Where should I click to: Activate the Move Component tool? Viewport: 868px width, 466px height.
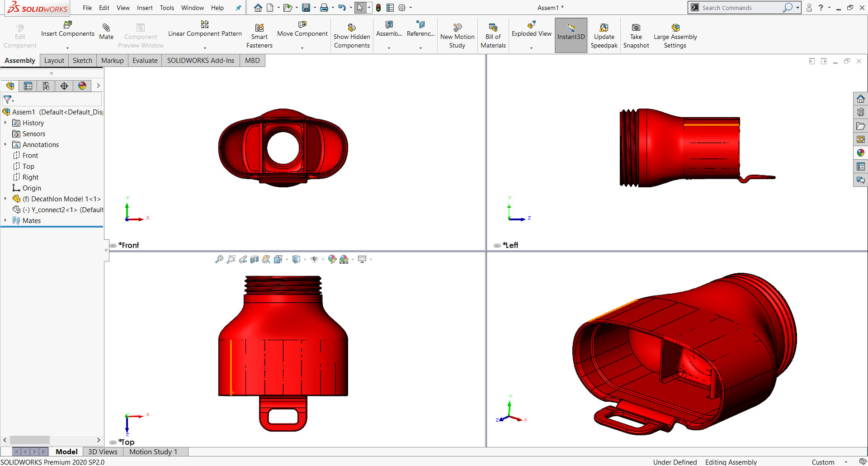tap(302, 29)
